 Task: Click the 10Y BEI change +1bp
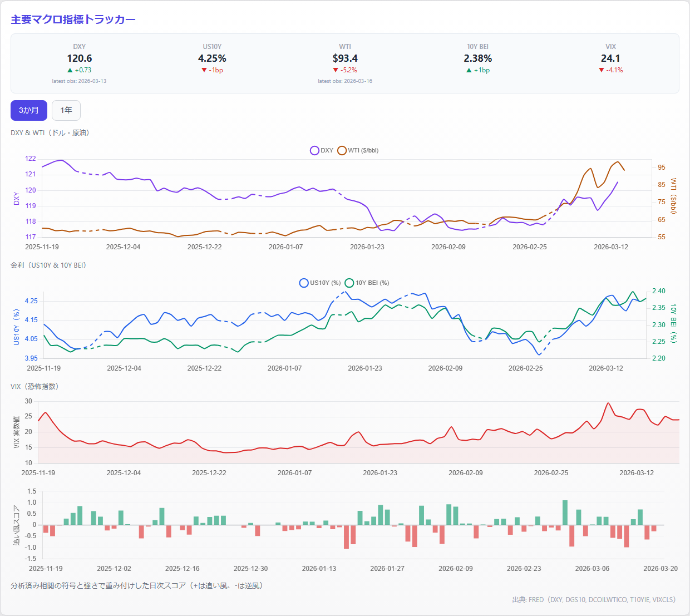[478, 70]
